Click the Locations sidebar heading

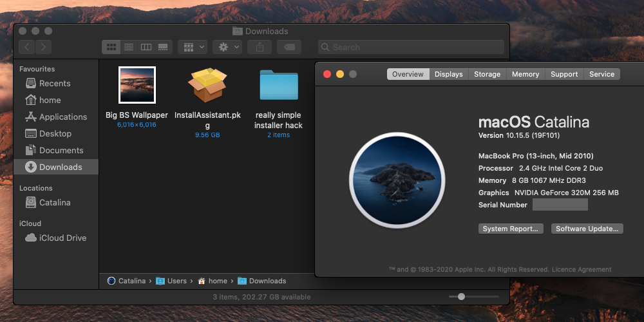click(35, 188)
